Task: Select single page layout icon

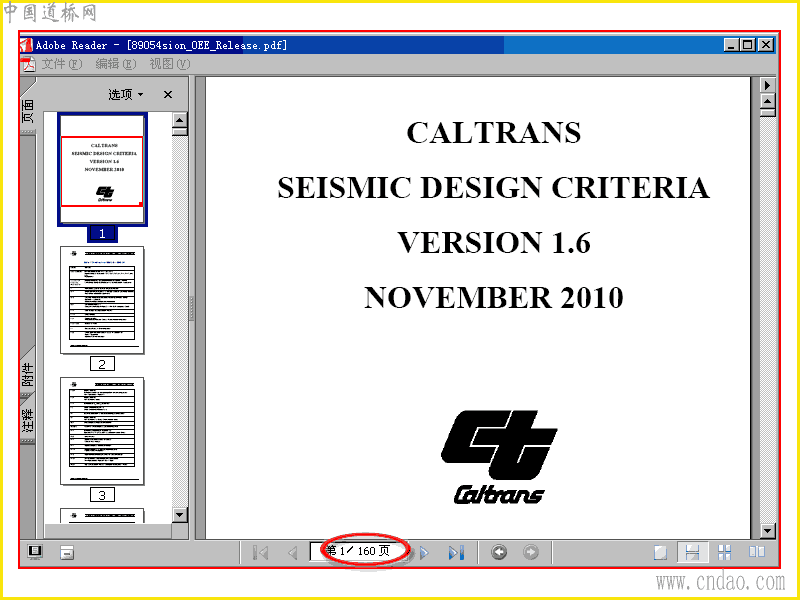Action: 660,553
